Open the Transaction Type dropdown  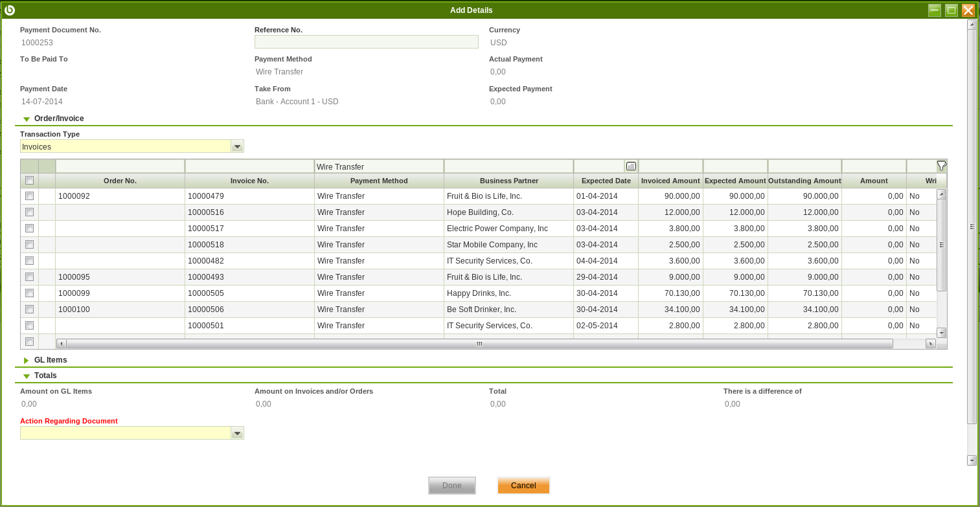click(237, 146)
